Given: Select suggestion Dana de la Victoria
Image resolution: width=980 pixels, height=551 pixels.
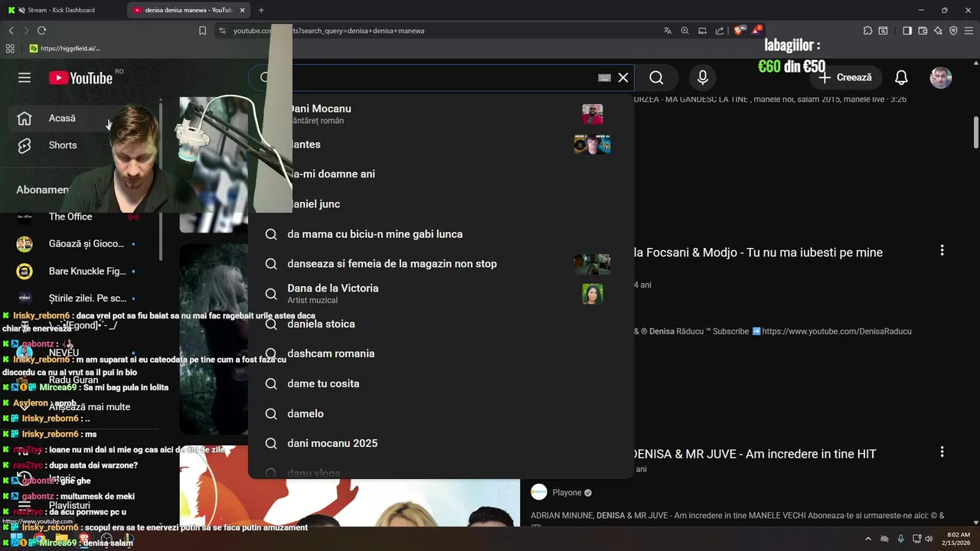Looking at the screenshot, I should click(441, 294).
